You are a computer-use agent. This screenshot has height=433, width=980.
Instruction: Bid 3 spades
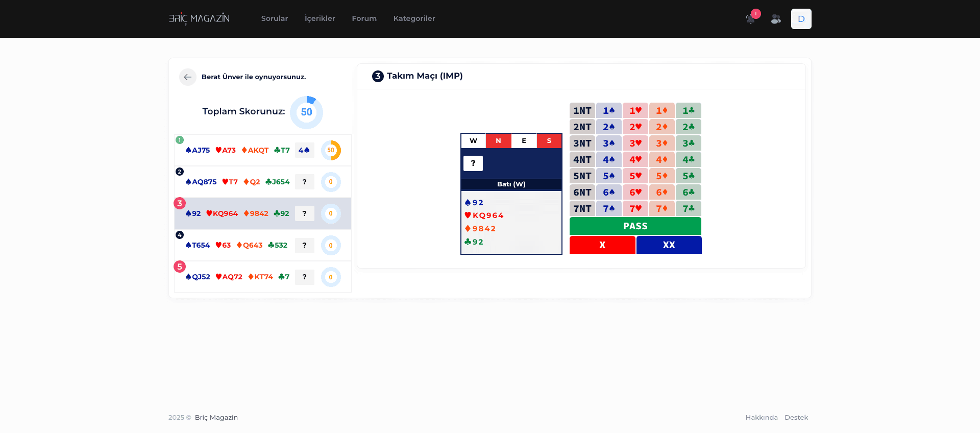[x=609, y=143]
